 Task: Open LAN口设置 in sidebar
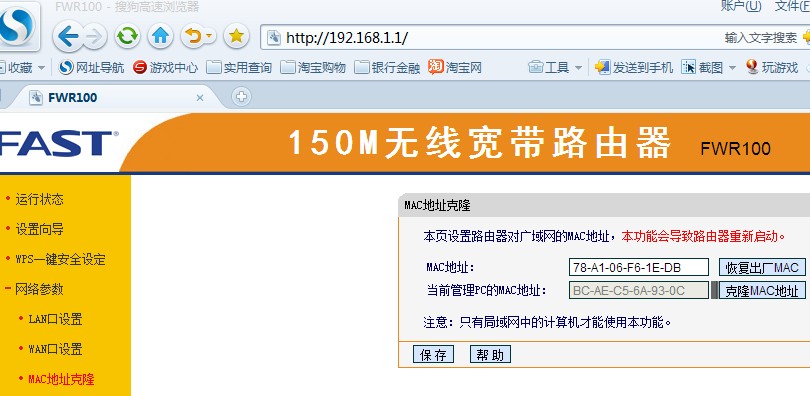(x=55, y=319)
